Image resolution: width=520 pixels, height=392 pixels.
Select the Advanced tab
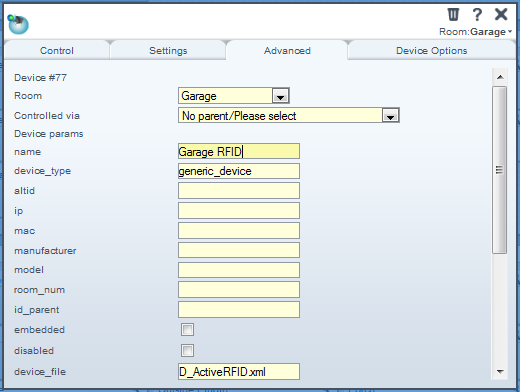click(x=287, y=51)
